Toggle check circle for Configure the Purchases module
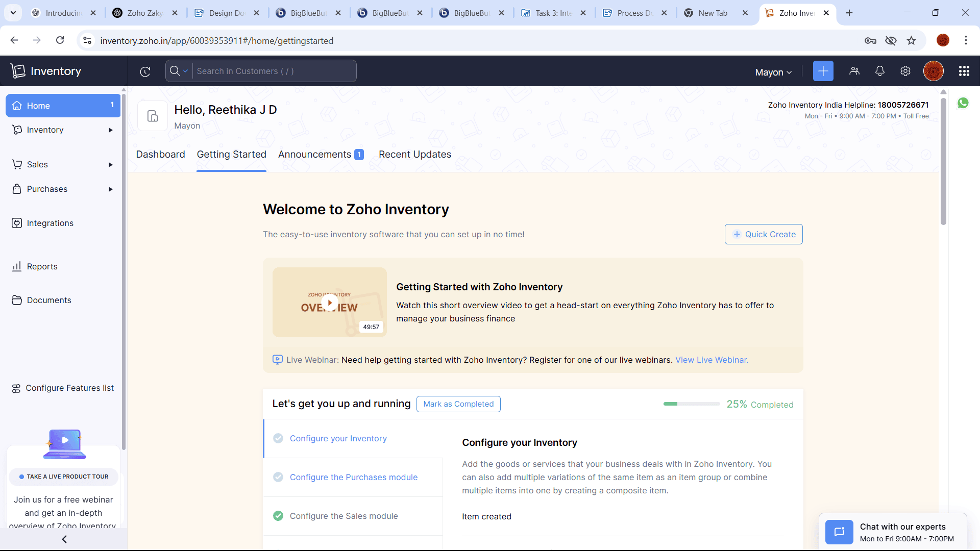Viewport: 980px width, 551px height. (x=278, y=477)
